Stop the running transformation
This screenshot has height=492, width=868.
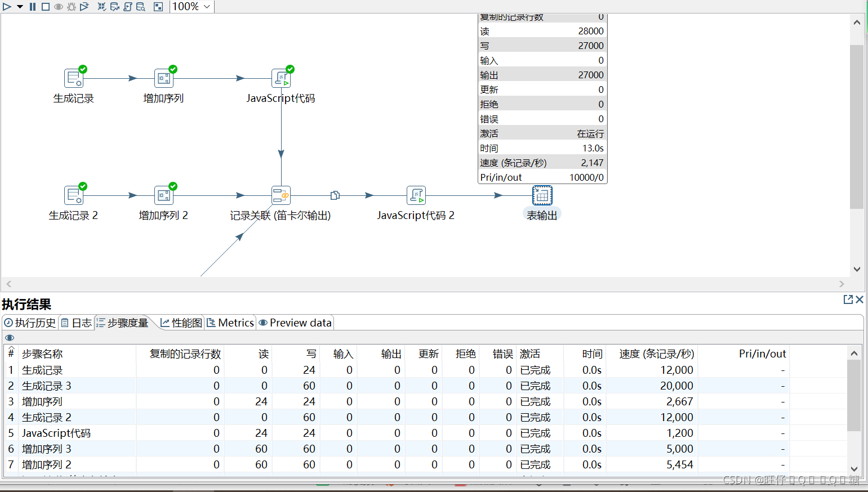(46, 7)
